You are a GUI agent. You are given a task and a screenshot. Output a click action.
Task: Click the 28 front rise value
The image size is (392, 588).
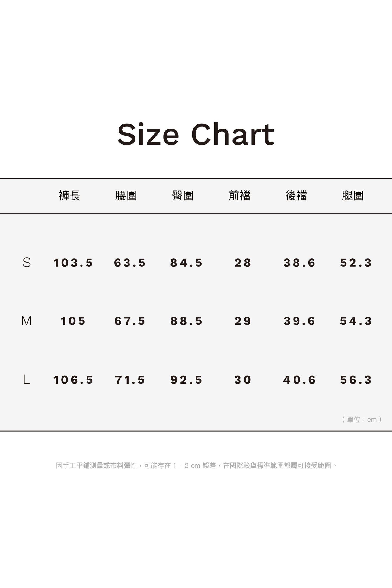[x=243, y=263]
